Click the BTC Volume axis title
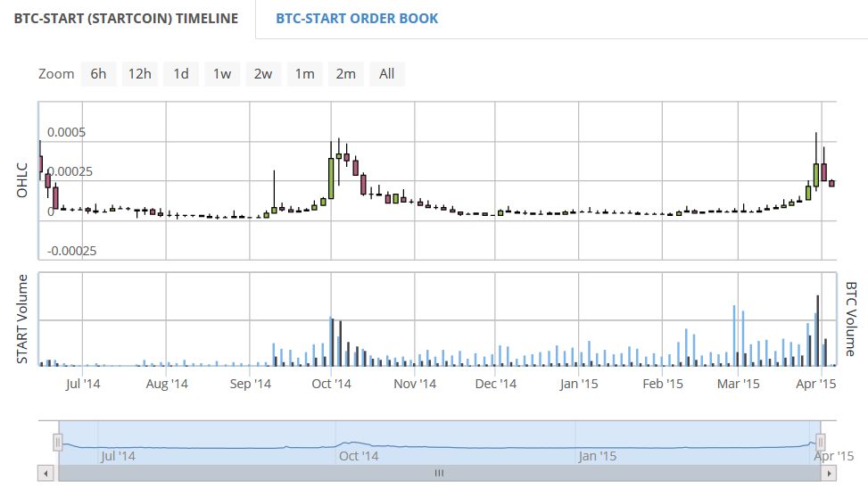The image size is (868, 489). click(x=851, y=319)
